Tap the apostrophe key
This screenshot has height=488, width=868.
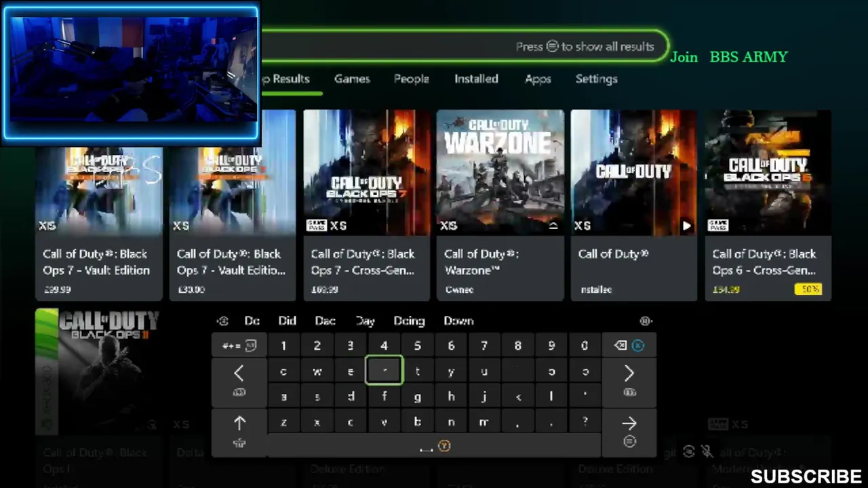[585, 397]
